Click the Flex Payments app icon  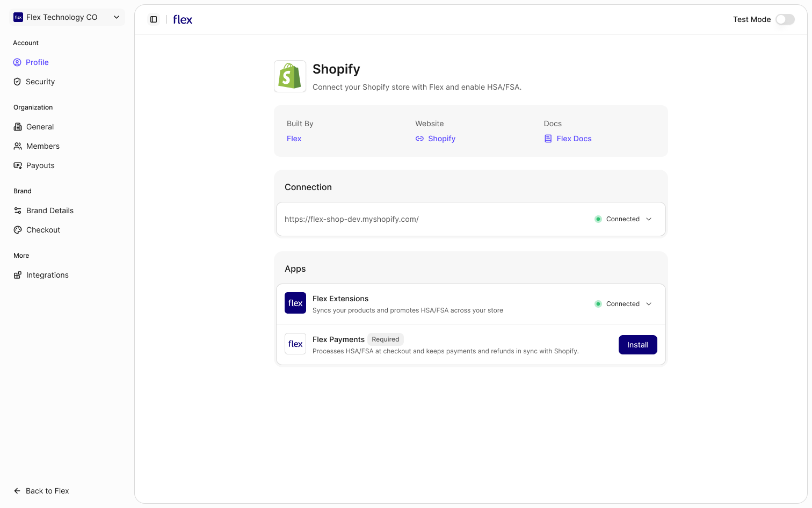[295, 344]
